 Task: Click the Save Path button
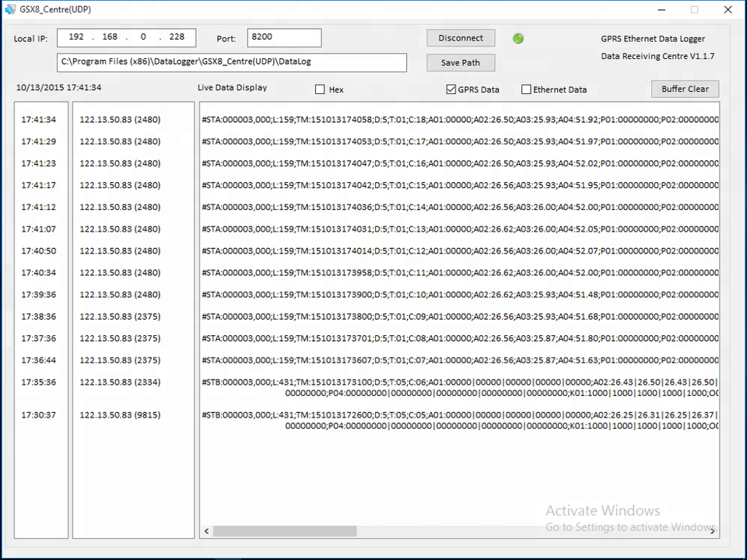(x=461, y=63)
